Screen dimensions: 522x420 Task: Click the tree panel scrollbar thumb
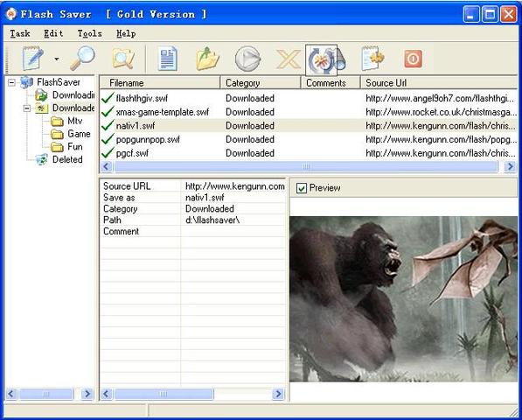pos(46,394)
